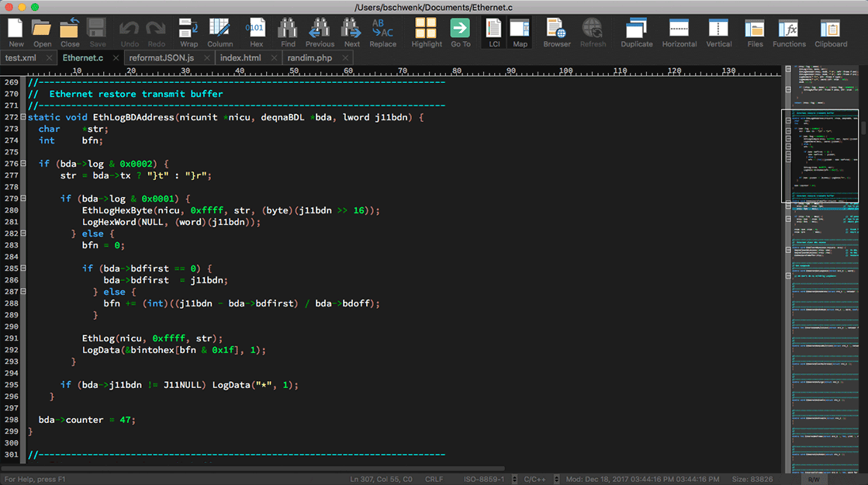This screenshot has height=485, width=868.
Task: Open the C/C++ language dropdown
Action: point(556,480)
